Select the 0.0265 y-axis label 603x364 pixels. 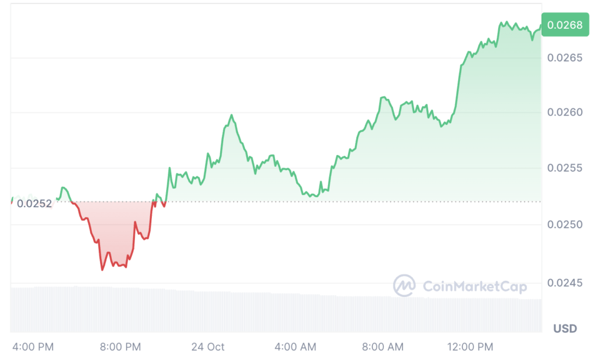click(565, 58)
